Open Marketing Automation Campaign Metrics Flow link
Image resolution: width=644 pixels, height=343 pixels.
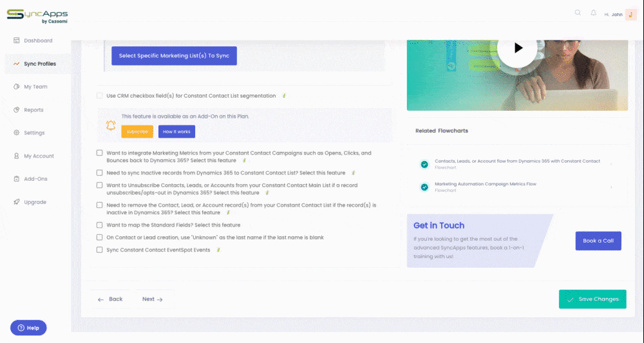pos(486,184)
